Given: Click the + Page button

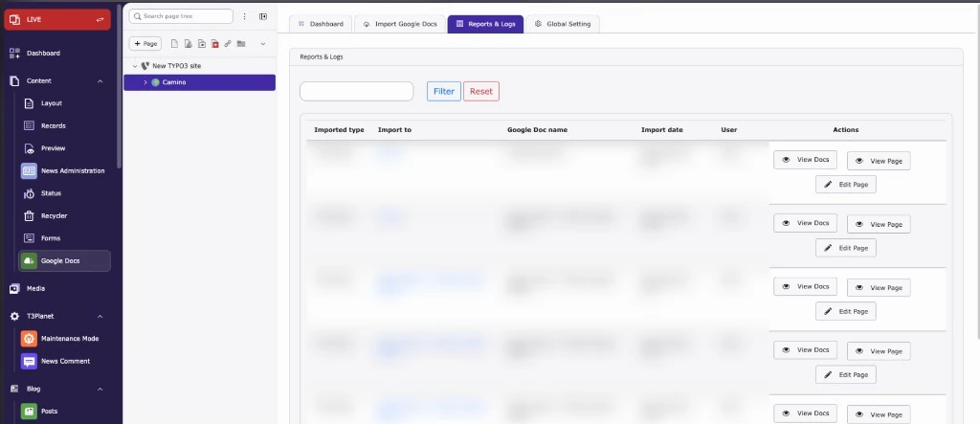Looking at the screenshot, I should [x=145, y=44].
